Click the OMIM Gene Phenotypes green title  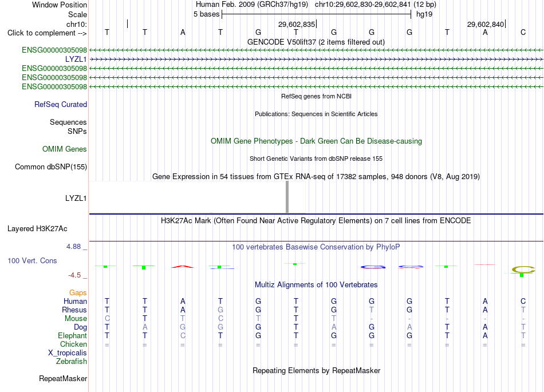point(316,141)
